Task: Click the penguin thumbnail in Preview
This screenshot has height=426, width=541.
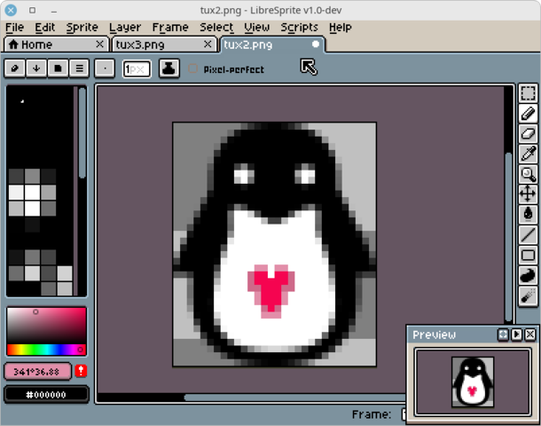Action: (x=473, y=382)
